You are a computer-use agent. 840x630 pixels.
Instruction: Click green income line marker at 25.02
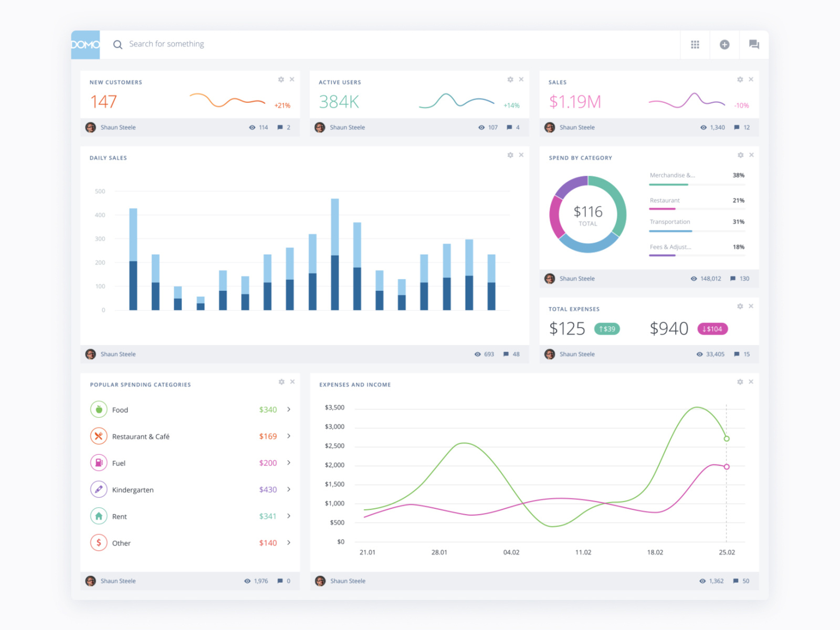[x=727, y=438]
